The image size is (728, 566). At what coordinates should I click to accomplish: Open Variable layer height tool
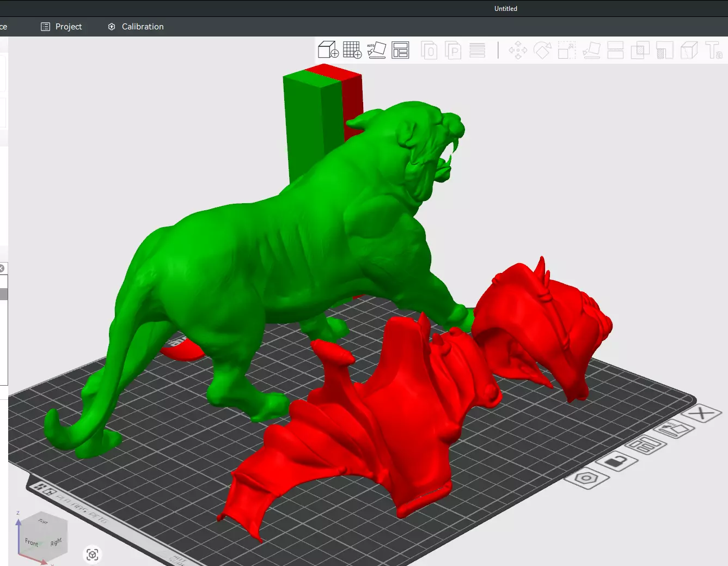[x=477, y=50]
